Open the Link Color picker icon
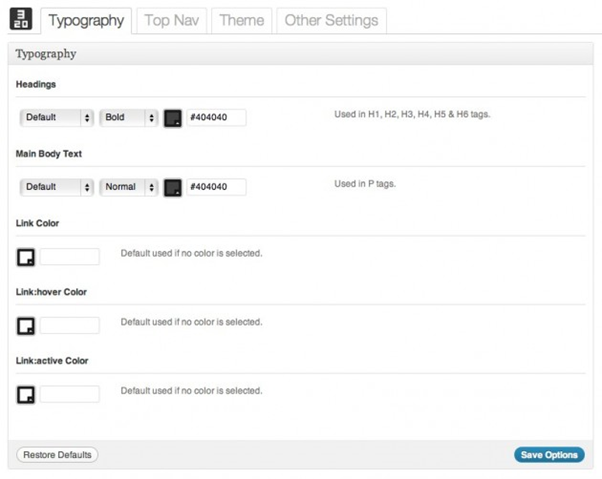The height and width of the screenshot is (479, 602). click(x=27, y=257)
